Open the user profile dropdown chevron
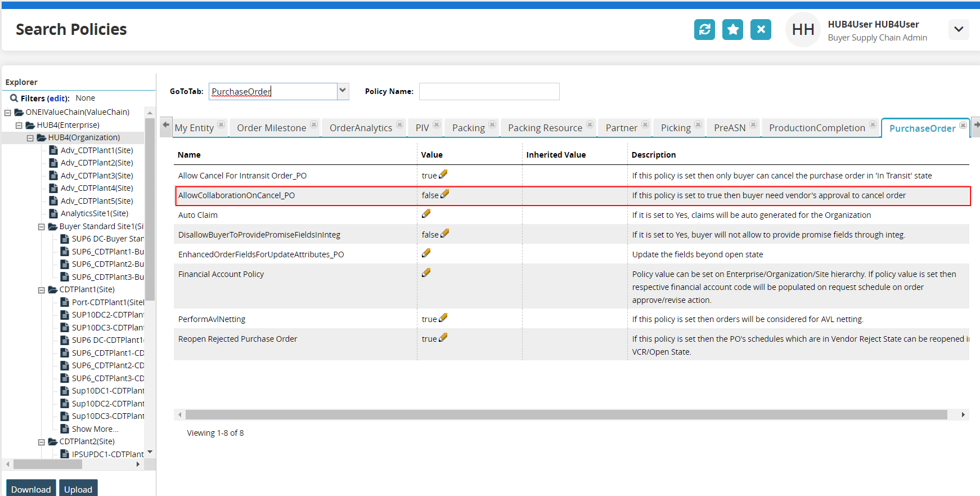 pyautogui.click(x=958, y=29)
